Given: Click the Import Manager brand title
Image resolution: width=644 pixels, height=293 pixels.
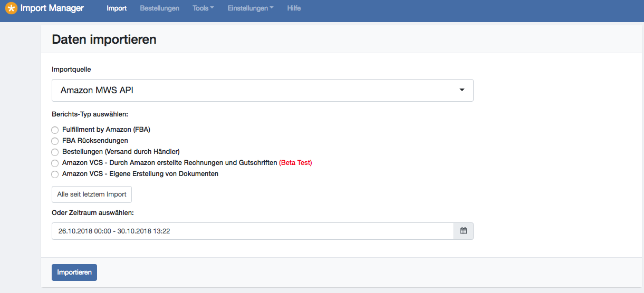Looking at the screenshot, I should click(x=52, y=8).
